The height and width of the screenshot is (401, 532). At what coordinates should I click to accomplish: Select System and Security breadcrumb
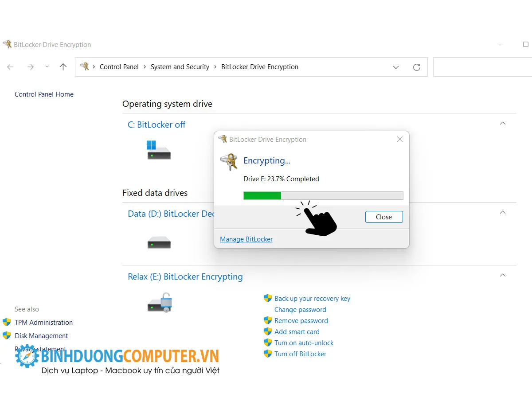click(x=180, y=67)
